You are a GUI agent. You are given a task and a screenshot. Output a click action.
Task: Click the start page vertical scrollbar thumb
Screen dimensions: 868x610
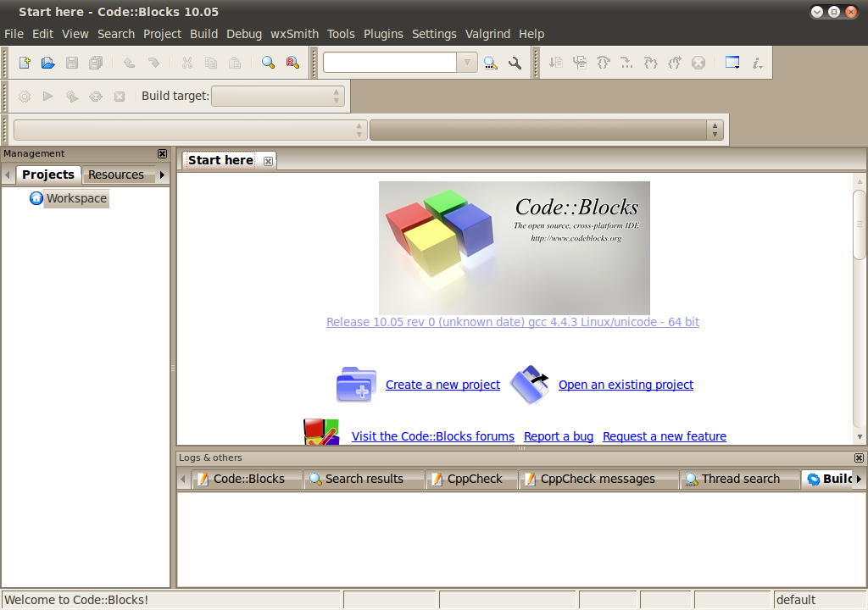[860, 225]
